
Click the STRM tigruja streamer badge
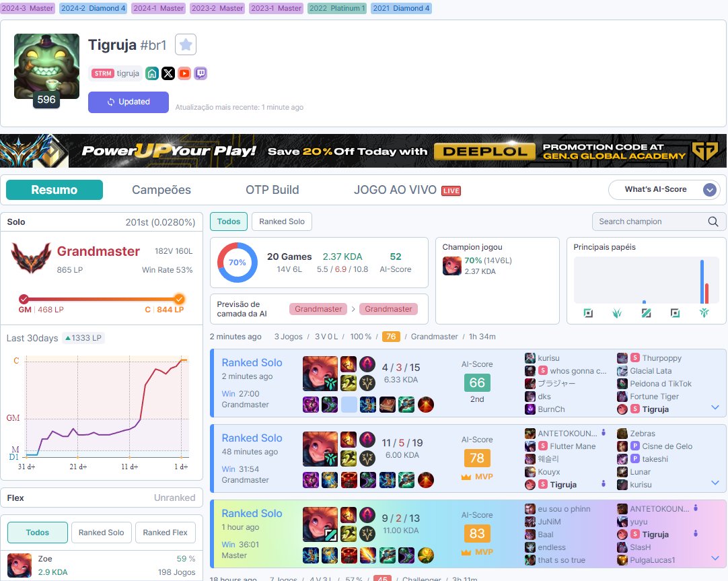tap(115, 73)
